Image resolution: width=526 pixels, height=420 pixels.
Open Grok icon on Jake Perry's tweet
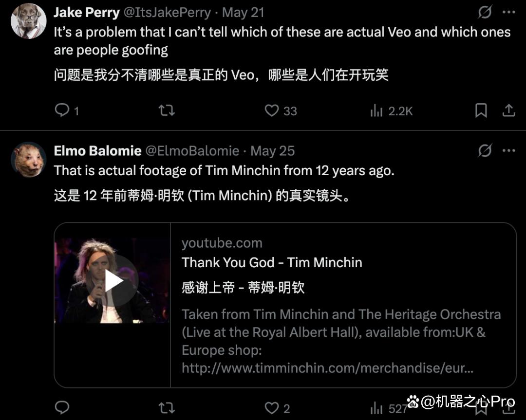click(x=485, y=12)
